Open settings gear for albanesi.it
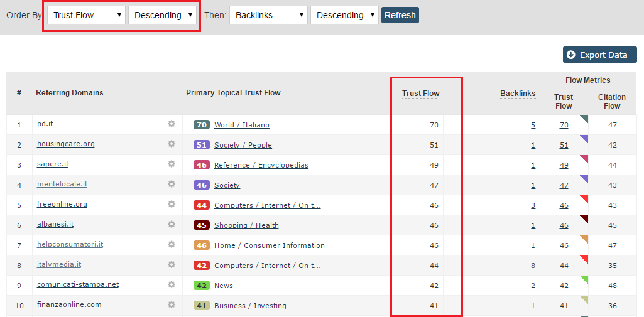 pos(172,224)
